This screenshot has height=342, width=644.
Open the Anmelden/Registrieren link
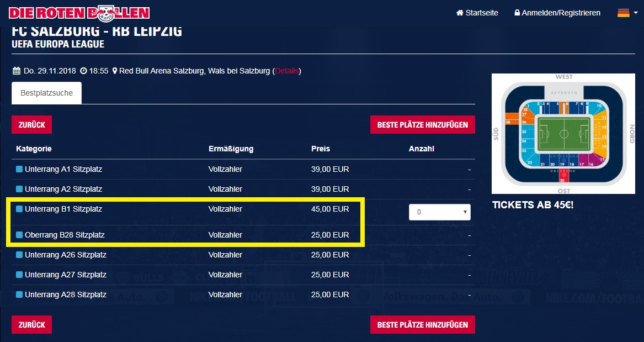[x=557, y=13]
